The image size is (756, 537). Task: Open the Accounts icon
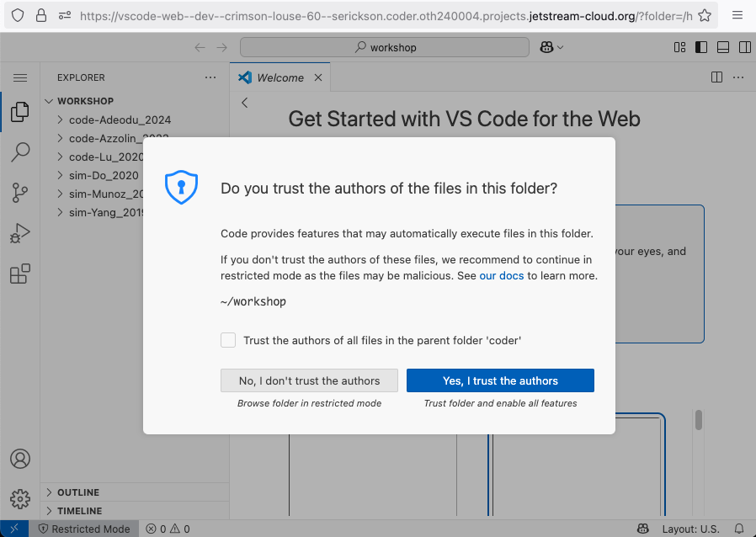tap(20, 459)
